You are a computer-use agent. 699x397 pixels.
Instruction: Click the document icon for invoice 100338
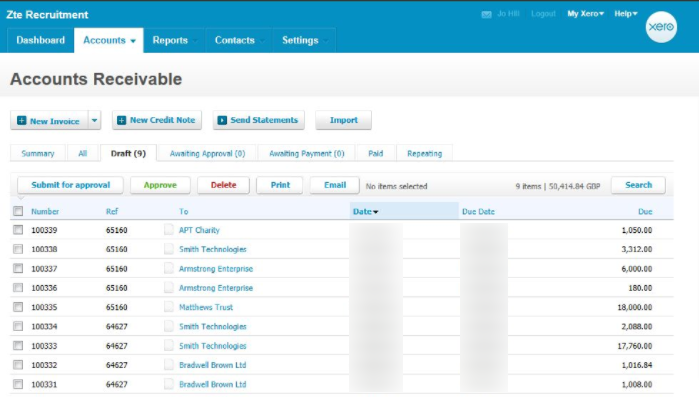[x=169, y=249]
